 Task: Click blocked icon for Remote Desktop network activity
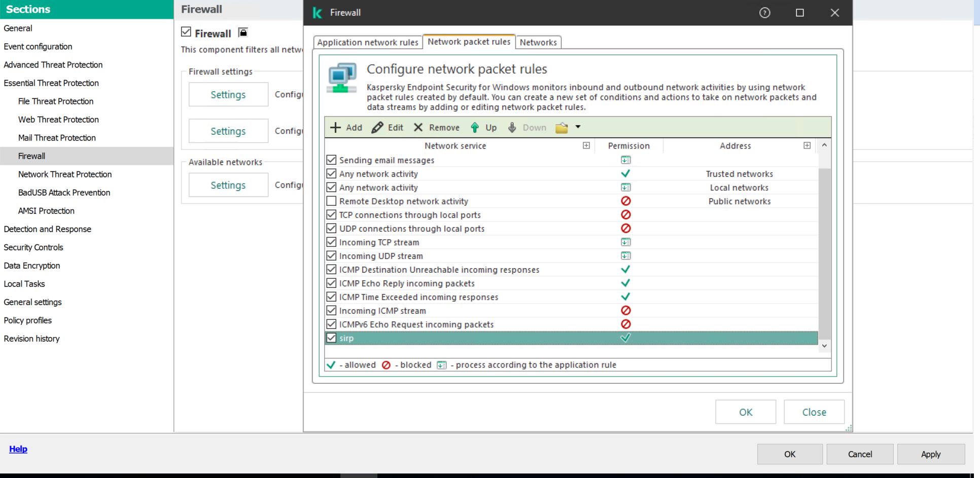626,201
